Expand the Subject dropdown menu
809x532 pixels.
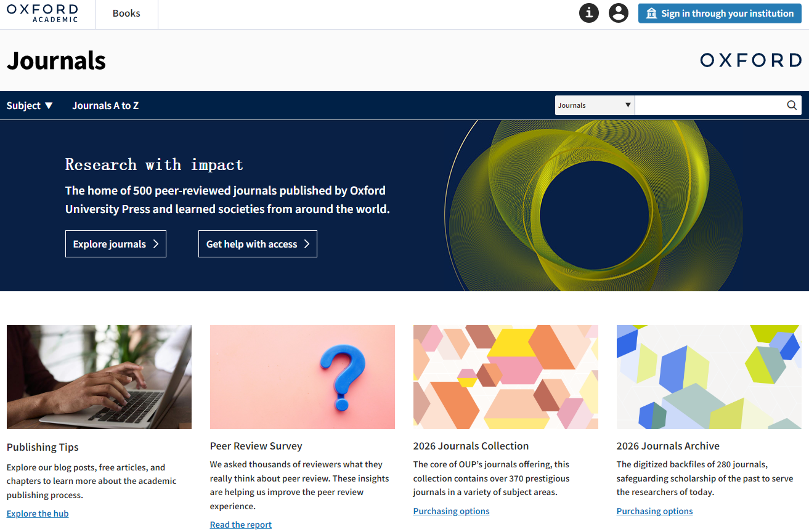click(x=30, y=105)
